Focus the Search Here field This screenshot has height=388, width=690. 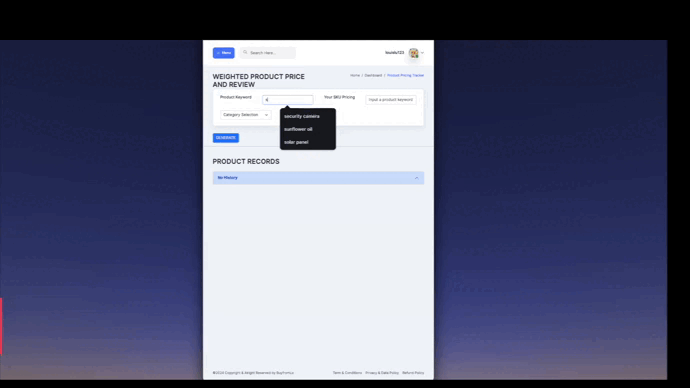tap(268, 53)
